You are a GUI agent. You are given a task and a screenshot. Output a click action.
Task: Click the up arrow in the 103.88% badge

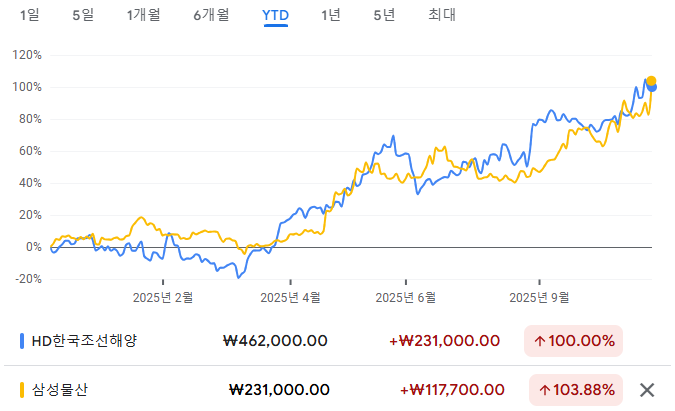(x=545, y=391)
